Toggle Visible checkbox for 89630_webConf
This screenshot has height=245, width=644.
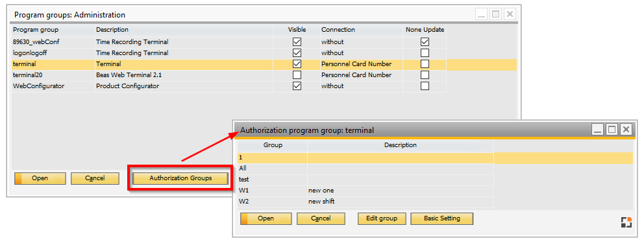(x=297, y=42)
